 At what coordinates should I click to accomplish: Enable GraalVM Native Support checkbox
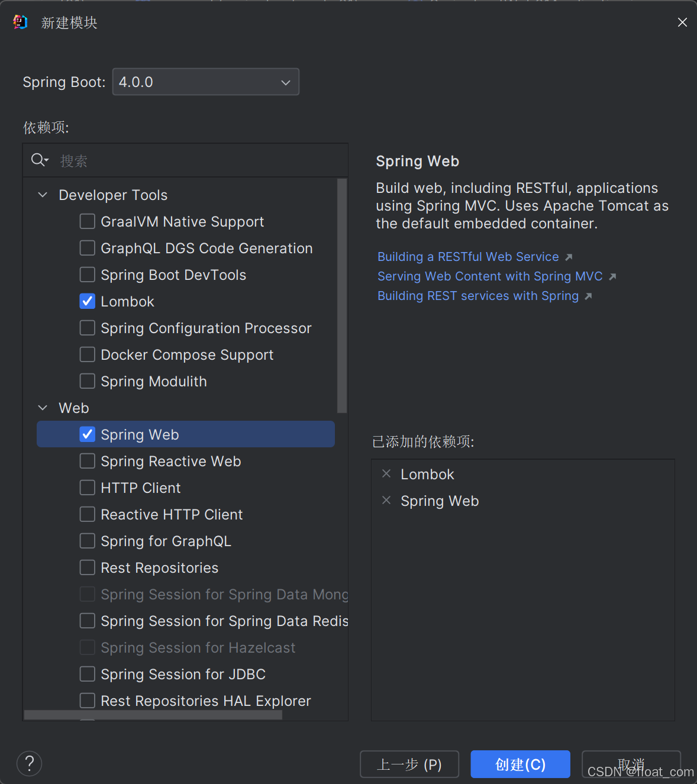point(88,221)
